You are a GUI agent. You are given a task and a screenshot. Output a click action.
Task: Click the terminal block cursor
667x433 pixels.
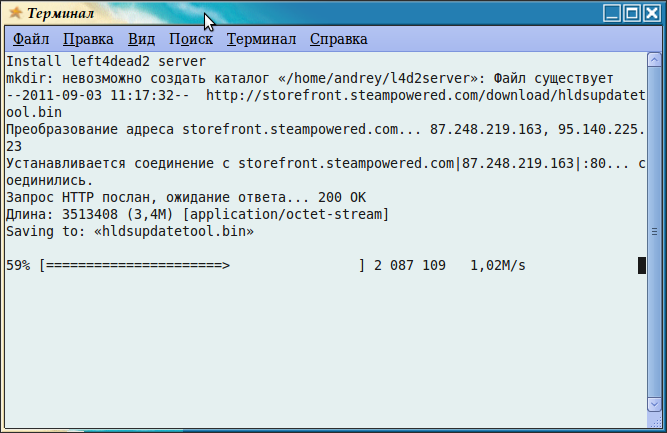point(642,265)
